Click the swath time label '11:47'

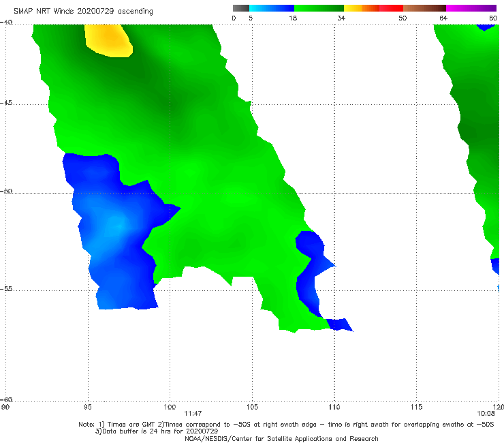click(x=193, y=414)
